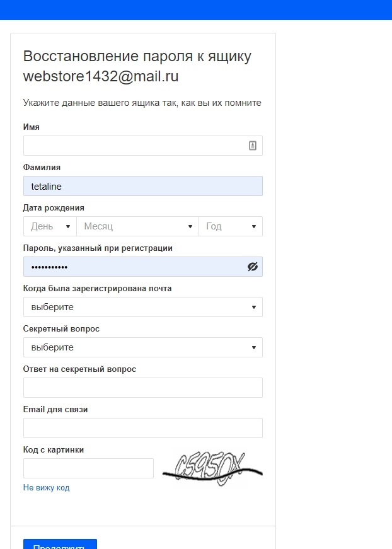The width and height of the screenshot is (392, 549).
Task: Click the Продолжить button
Action: pos(60,544)
